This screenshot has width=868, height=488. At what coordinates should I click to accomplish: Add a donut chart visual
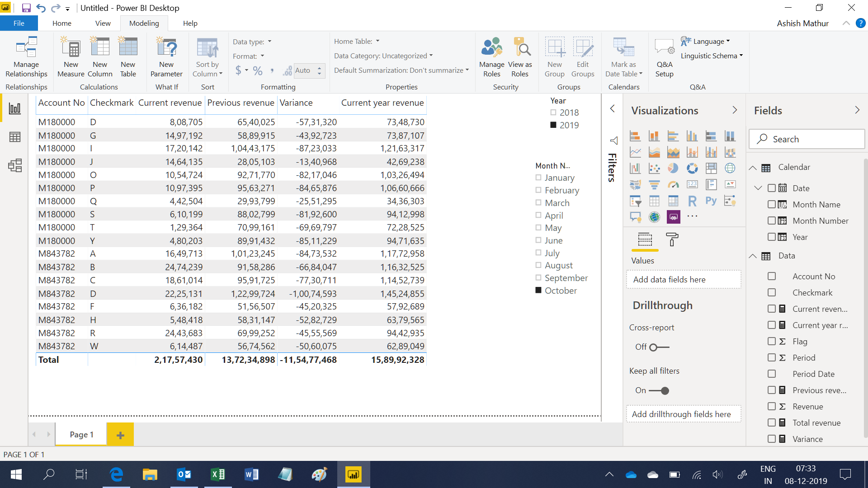click(x=692, y=169)
